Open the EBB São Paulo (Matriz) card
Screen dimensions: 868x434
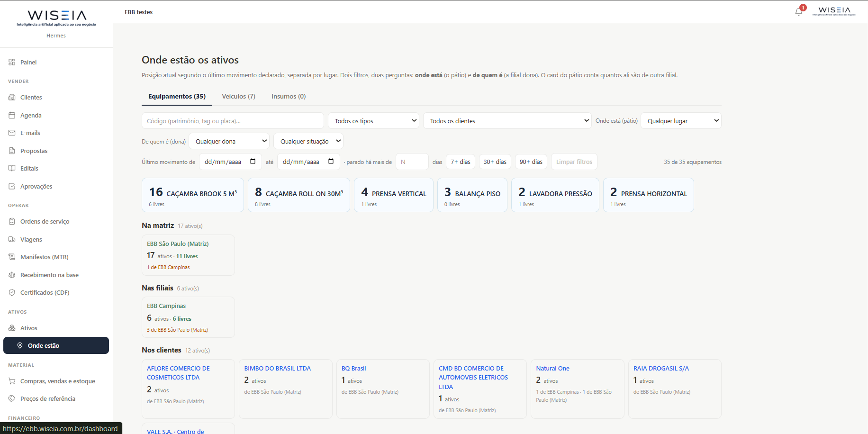pos(188,255)
